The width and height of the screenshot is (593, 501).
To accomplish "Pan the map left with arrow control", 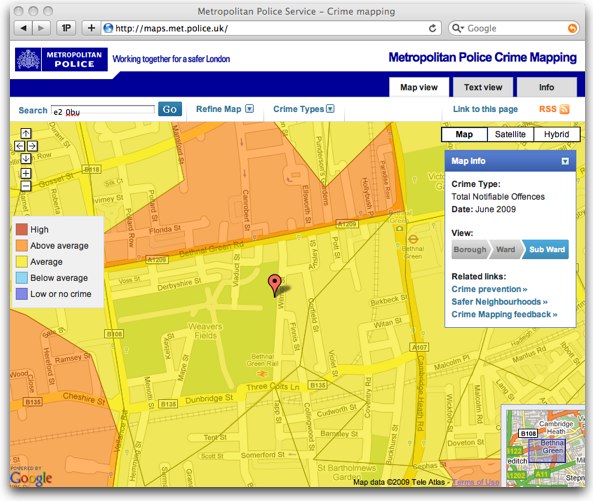I will tap(20, 146).
